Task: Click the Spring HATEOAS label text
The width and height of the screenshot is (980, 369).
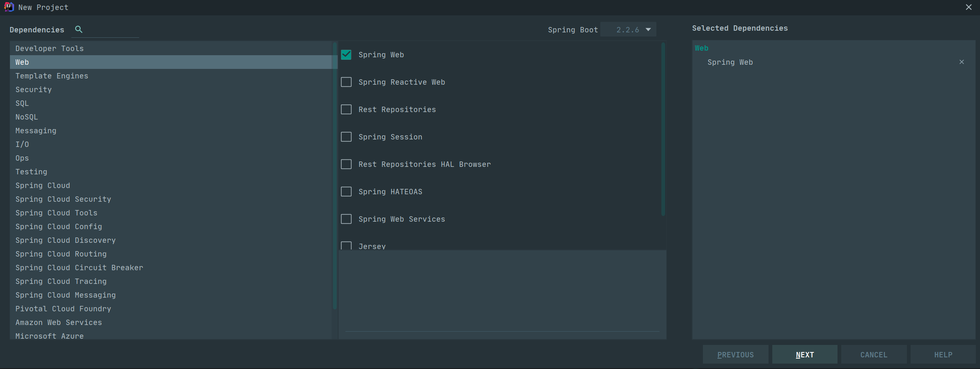Action: pos(391,192)
